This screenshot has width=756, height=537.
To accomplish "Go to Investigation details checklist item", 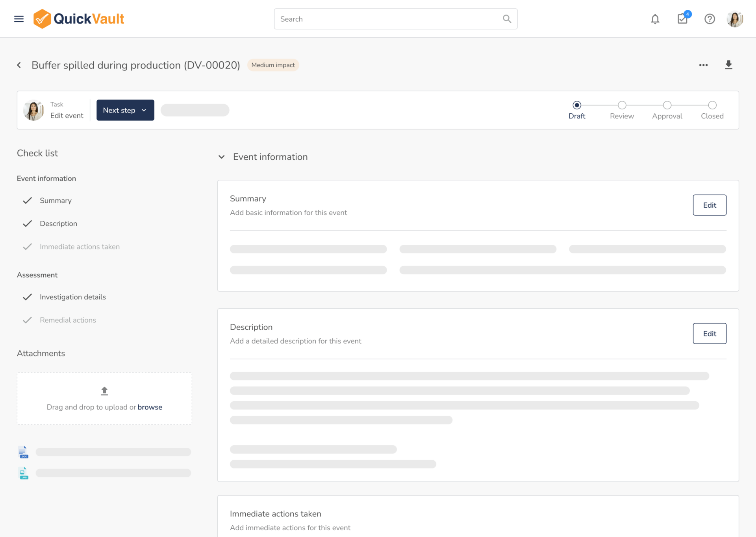I will tap(72, 297).
